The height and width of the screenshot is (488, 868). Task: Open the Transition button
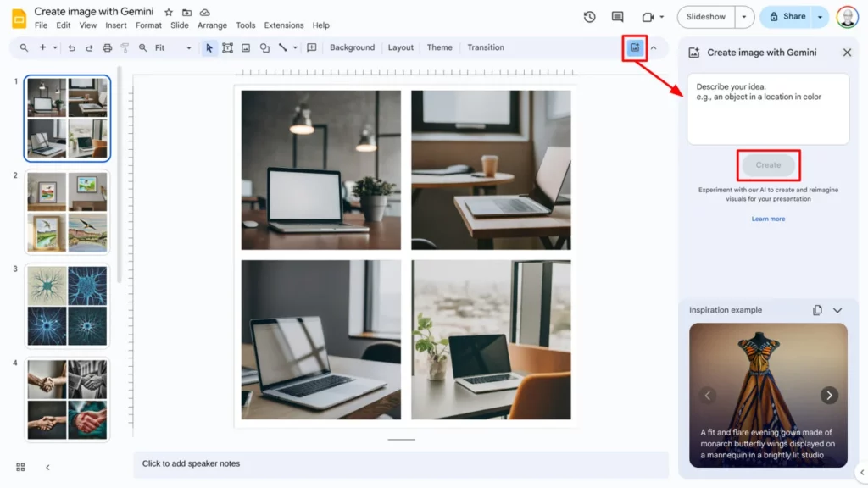click(486, 47)
